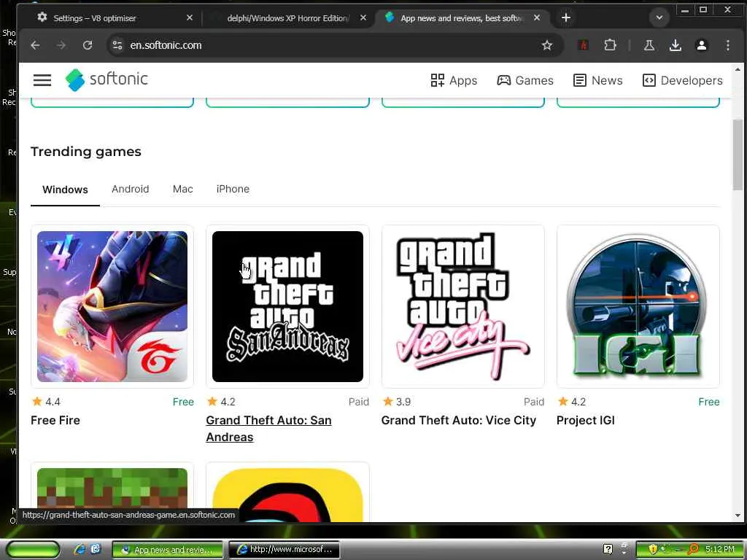Click the address bar URL en.softonic.com
Screen dimensions: 747x560
(x=166, y=45)
